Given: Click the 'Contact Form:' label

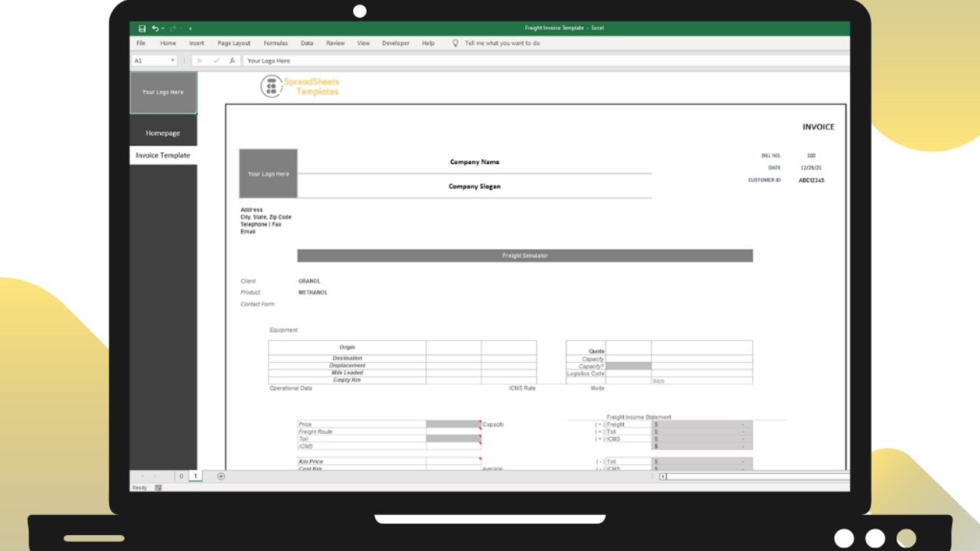Looking at the screenshot, I should 258,305.
